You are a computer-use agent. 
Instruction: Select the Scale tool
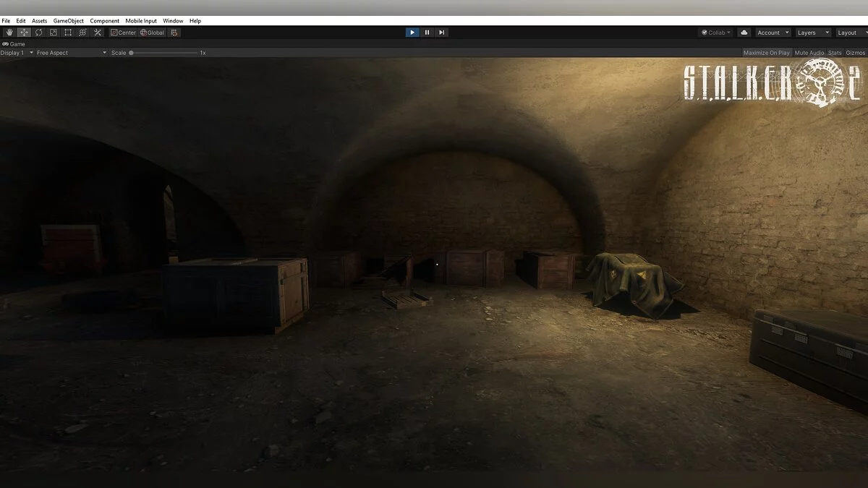pos(53,33)
